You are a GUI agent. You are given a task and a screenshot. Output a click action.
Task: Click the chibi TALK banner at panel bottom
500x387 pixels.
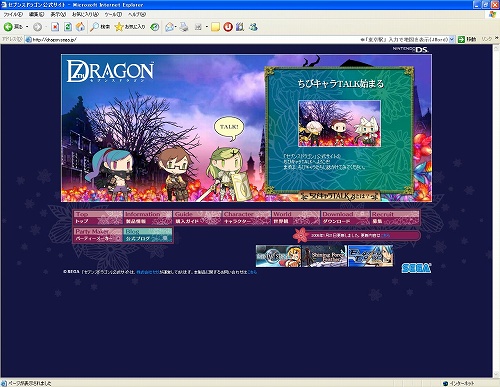[340, 196]
